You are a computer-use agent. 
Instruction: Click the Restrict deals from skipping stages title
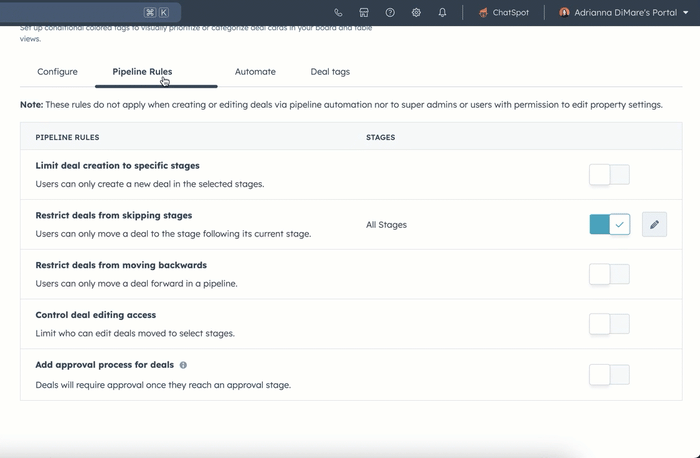click(x=114, y=215)
